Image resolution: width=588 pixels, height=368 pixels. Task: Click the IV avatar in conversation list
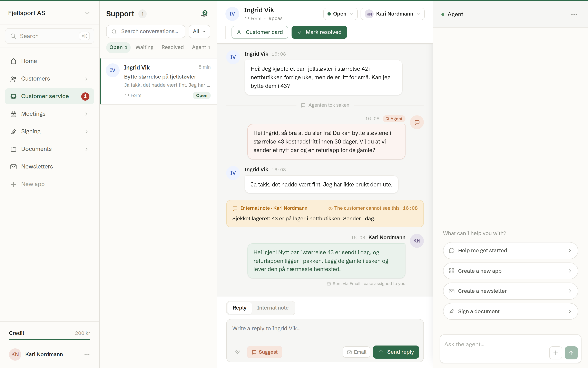[112, 70]
